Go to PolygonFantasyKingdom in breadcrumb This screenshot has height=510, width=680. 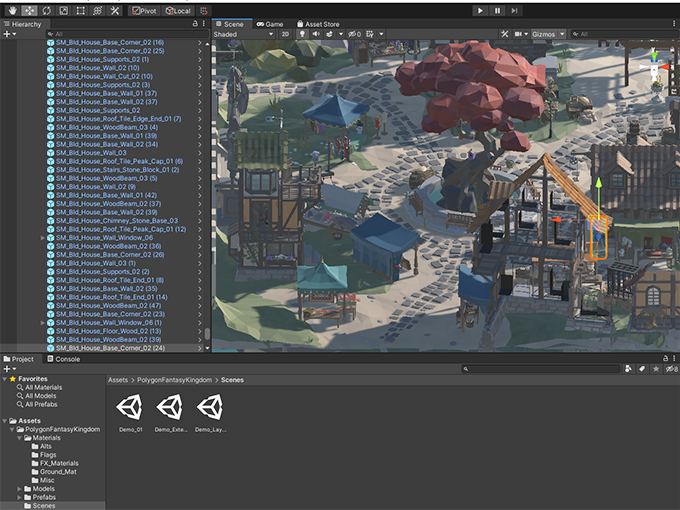click(x=174, y=380)
